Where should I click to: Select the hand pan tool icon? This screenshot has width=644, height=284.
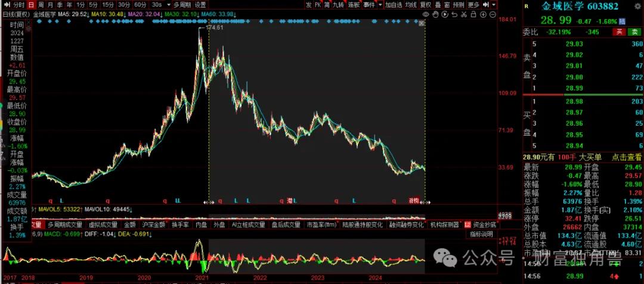click(435, 15)
